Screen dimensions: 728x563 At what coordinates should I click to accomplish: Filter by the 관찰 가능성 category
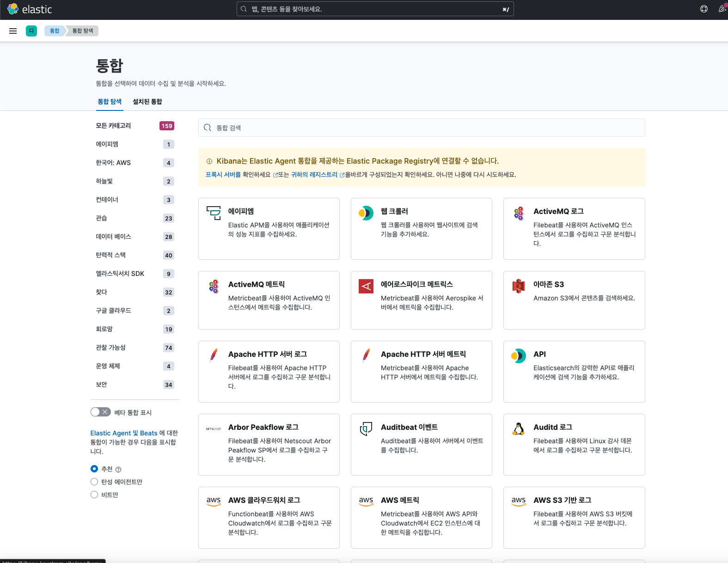pos(135,348)
